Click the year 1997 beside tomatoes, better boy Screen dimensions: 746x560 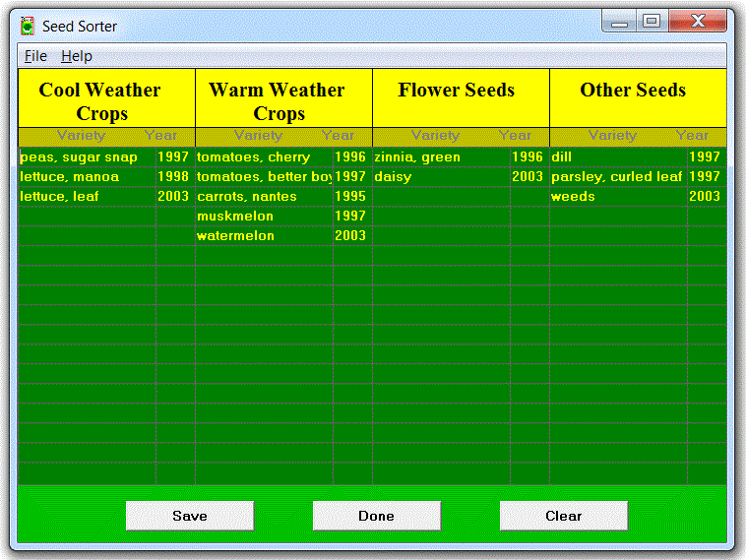pyautogui.click(x=352, y=176)
